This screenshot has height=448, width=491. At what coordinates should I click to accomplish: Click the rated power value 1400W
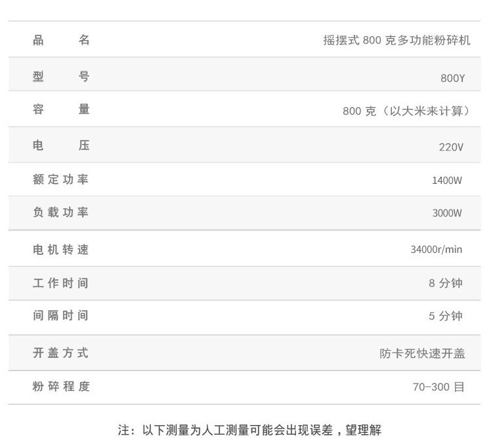447,180
